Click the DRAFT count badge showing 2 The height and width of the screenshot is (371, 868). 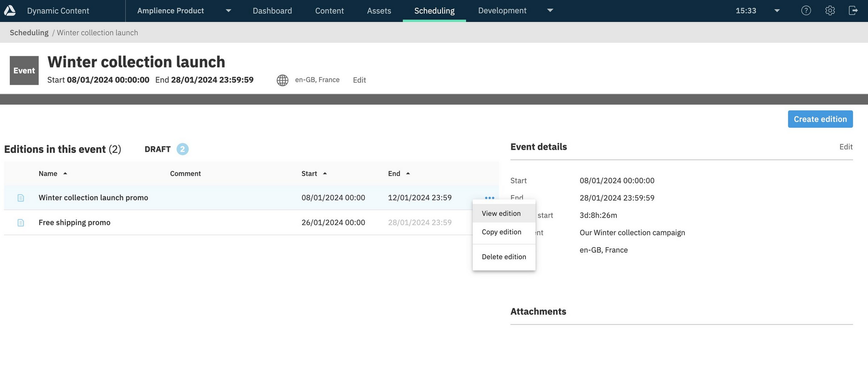182,149
